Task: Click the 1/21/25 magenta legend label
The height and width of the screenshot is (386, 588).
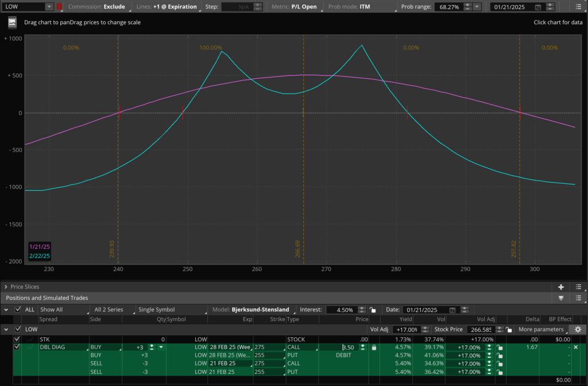Action: (x=40, y=247)
